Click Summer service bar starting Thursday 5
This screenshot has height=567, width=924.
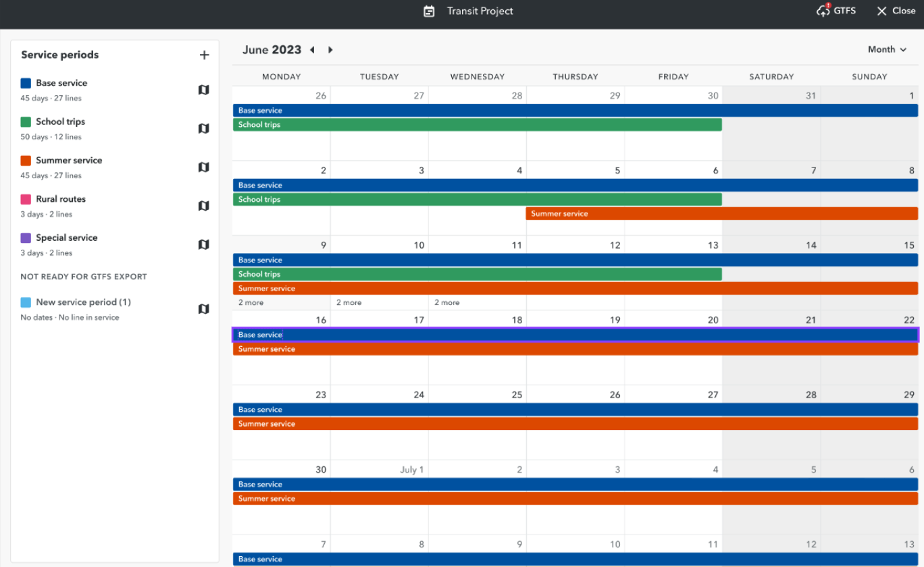point(722,214)
